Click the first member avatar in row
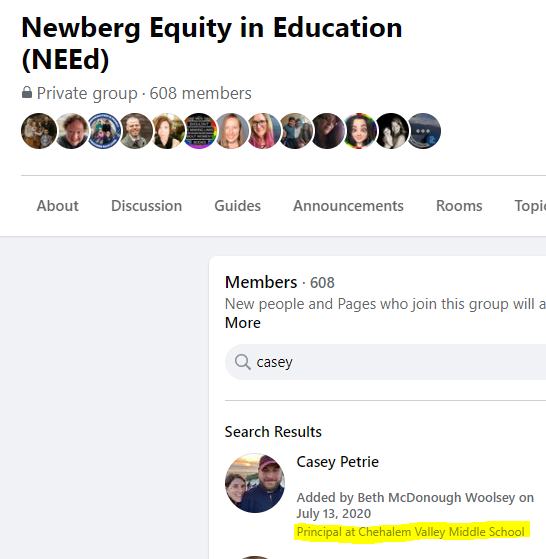Viewport: 546px width, 559px height. coord(39,131)
